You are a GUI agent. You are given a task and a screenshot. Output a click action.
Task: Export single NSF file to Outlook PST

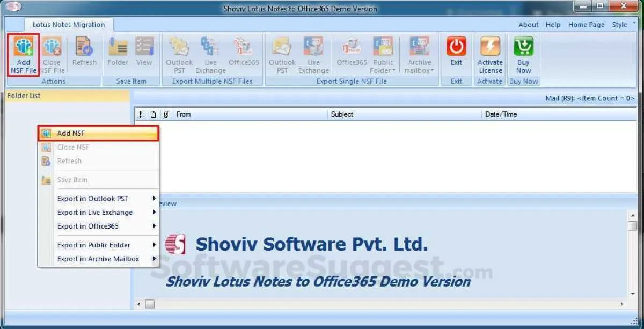[282, 55]
